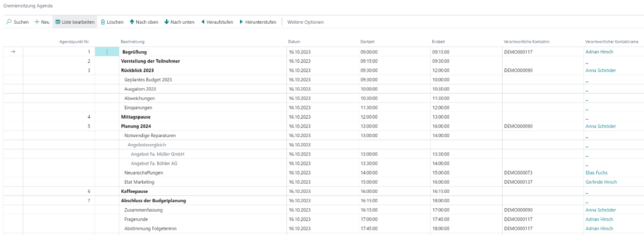This screenshot has height=235, width=644.
Task: Sort by Beschreibung column header
Action: [132, 42]
